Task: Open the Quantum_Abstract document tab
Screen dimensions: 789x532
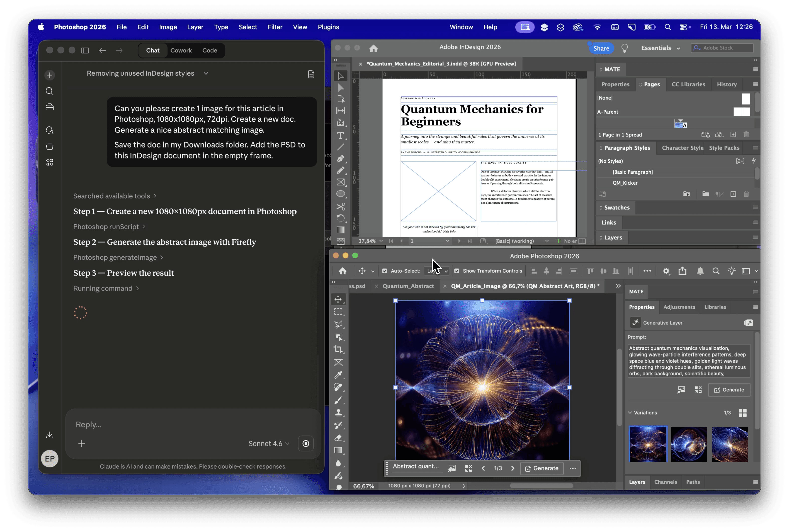Action: pyautogui.click(x=408, y=286)
